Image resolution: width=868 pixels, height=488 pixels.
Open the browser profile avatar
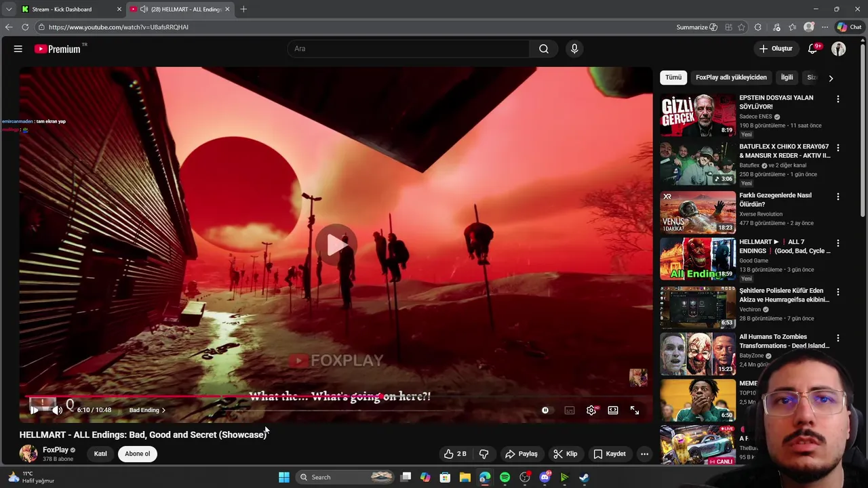click(x=808, y=27)
